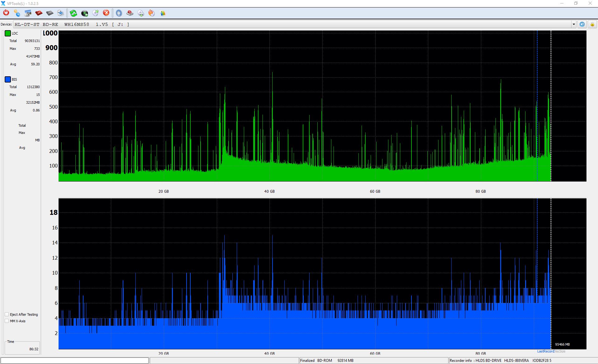
Task: Expand the Device drive dropdown arrow
Action: coord(573,24)
